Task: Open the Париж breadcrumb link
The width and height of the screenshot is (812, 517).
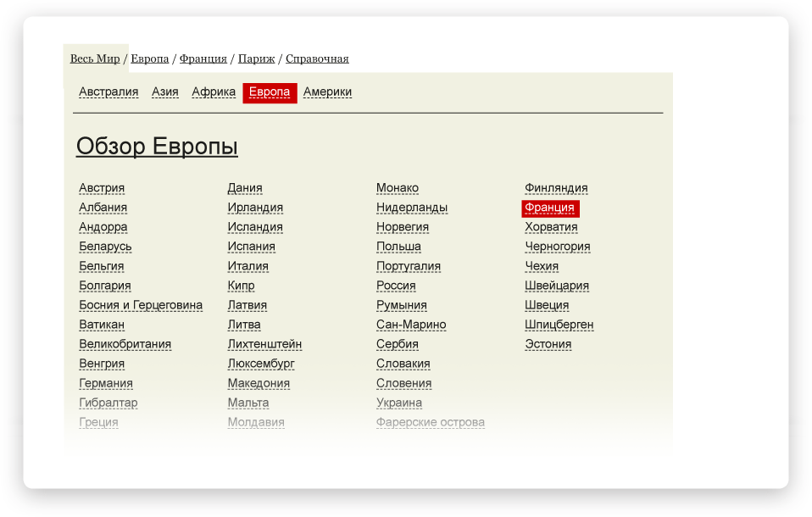Action: (x=256, y=58)
